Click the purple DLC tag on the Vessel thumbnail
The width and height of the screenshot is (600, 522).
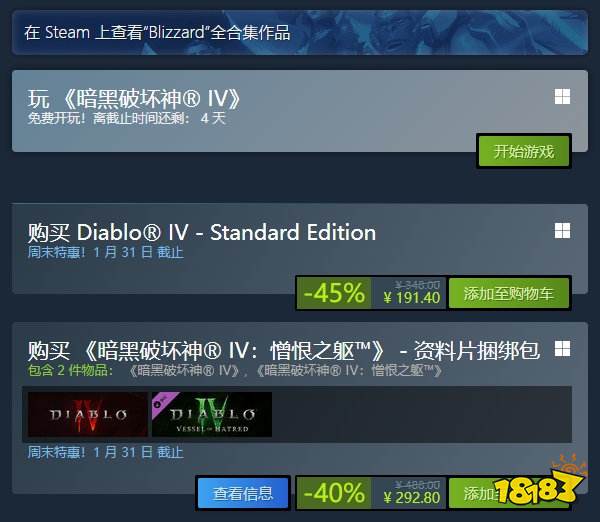pos(162,402)
